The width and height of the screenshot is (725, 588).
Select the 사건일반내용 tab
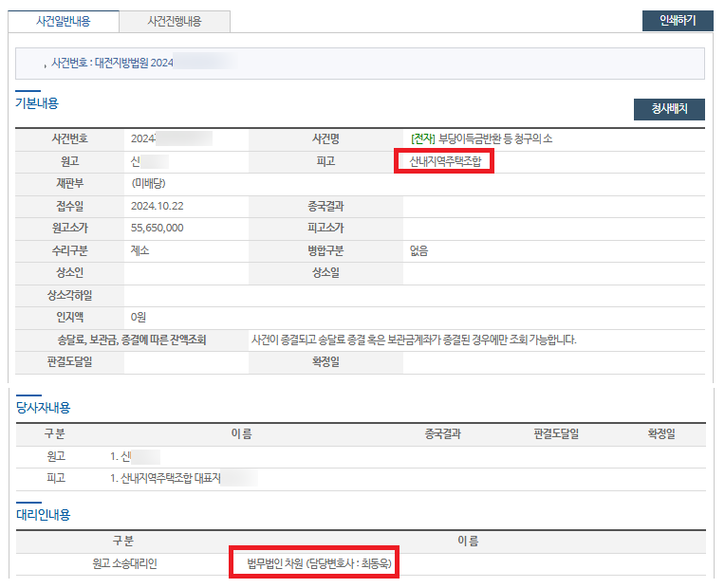[x=64, y=21]
